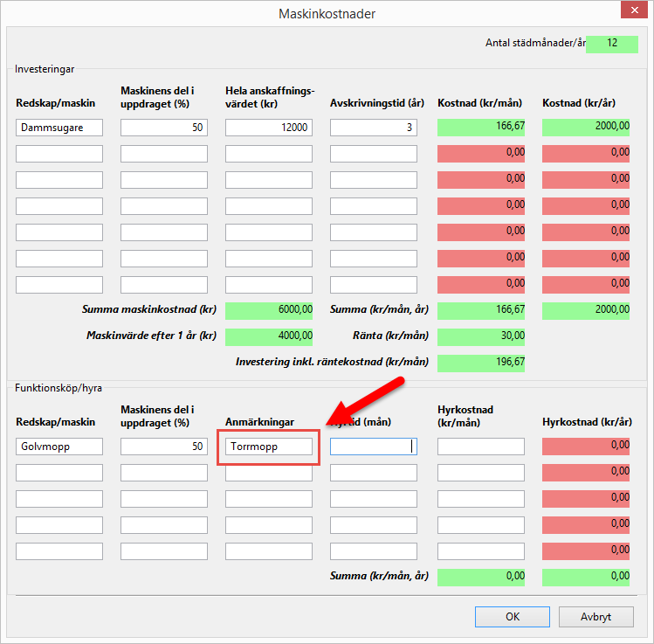Click the Dammsugare equipment name field

[59, 128]
